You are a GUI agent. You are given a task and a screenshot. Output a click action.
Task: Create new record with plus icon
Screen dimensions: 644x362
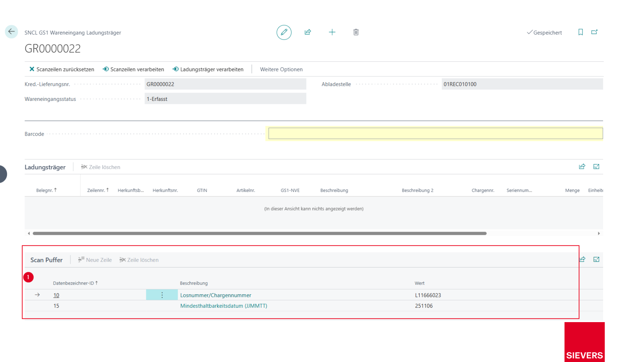[x=332, y=32]
